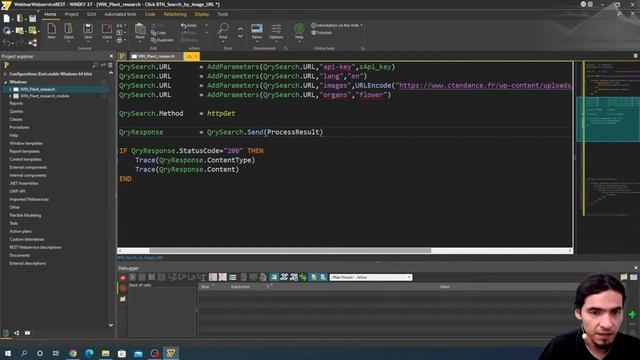Click the Options ribbon icon

(x=276, y=31)
